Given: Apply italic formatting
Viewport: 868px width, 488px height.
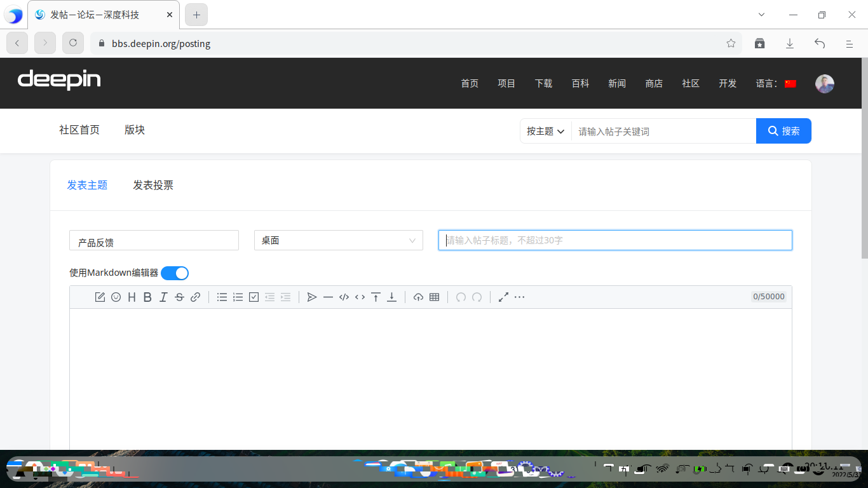Looking at the screenshot, I should pyautogui.click(x=163, y=297).
